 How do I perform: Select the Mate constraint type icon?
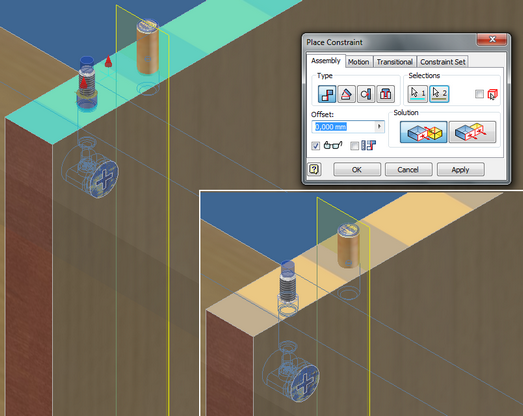point(327,94)
